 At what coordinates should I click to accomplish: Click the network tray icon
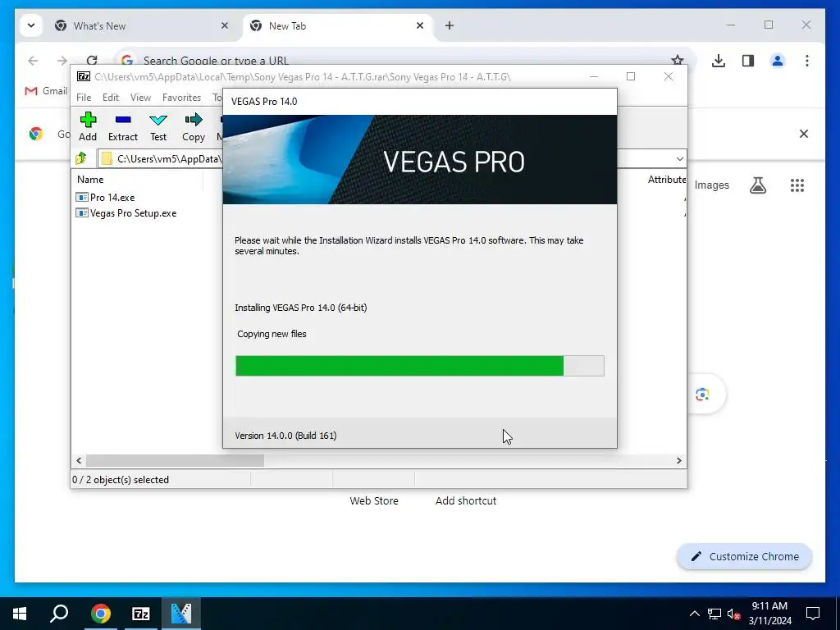(x=714, y=614)
